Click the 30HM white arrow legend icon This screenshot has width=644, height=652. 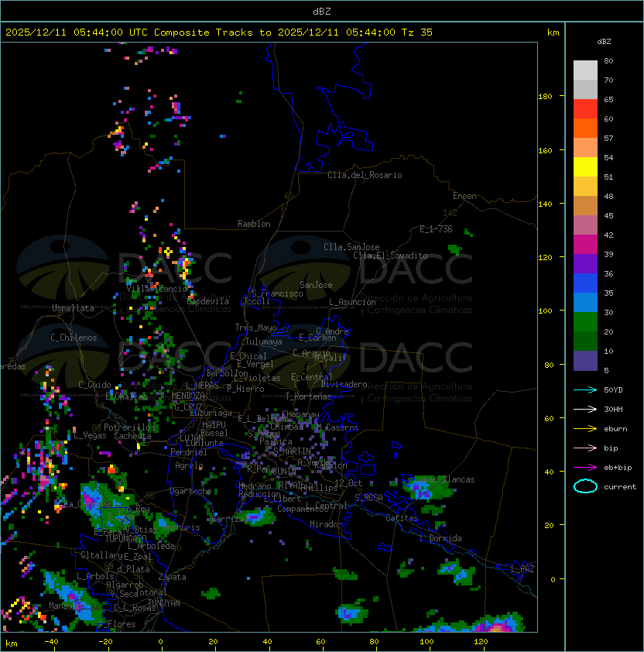[x=585, y=409]
